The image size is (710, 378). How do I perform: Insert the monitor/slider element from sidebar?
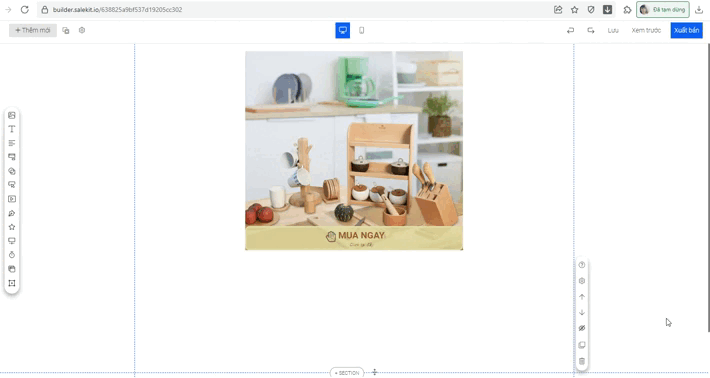[x=12, y=241]
